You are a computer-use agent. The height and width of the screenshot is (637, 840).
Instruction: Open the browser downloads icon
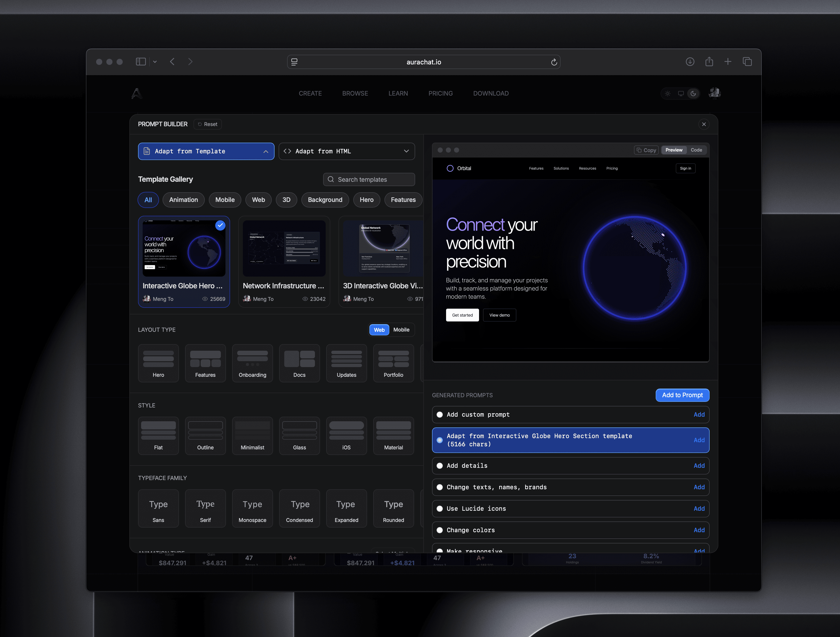[690, 62]
